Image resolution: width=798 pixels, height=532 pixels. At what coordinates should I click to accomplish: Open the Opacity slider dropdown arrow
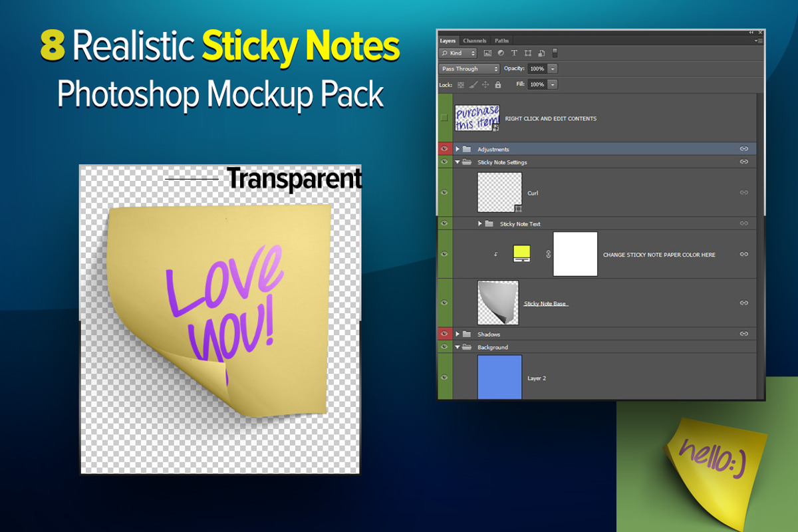553,68
